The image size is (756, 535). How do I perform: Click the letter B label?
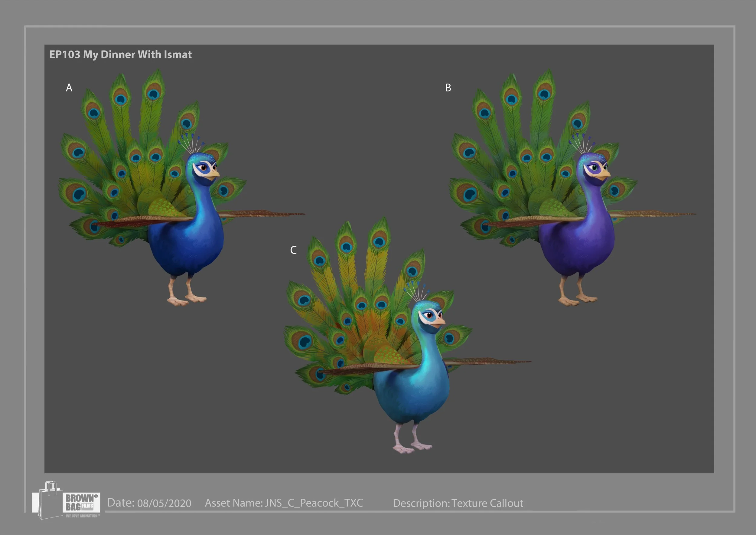pos(448,88)
